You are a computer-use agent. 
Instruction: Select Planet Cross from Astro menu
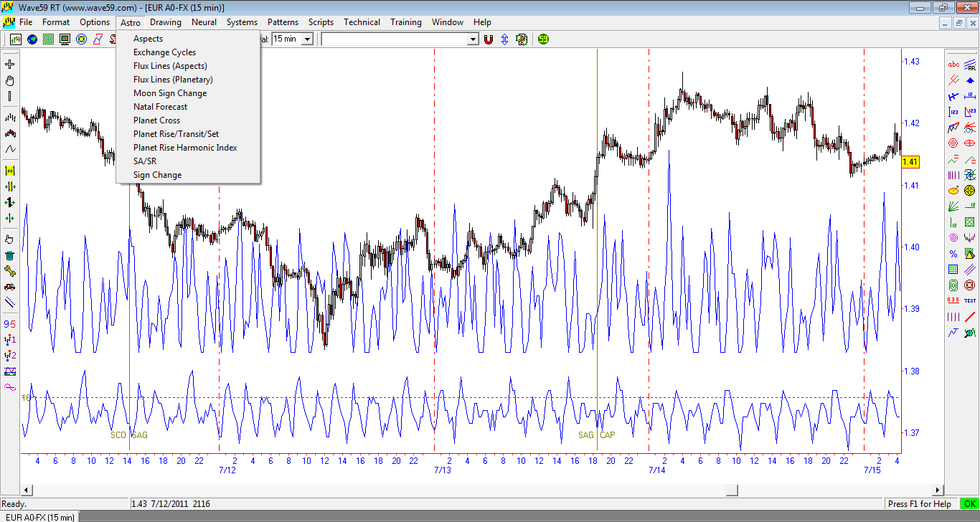(156, 120)
